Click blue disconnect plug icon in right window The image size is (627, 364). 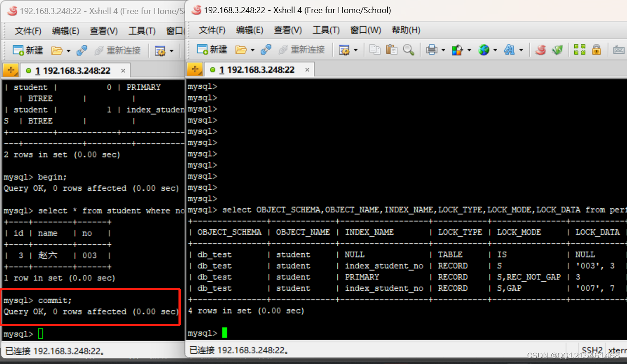(x=266, y=50)
